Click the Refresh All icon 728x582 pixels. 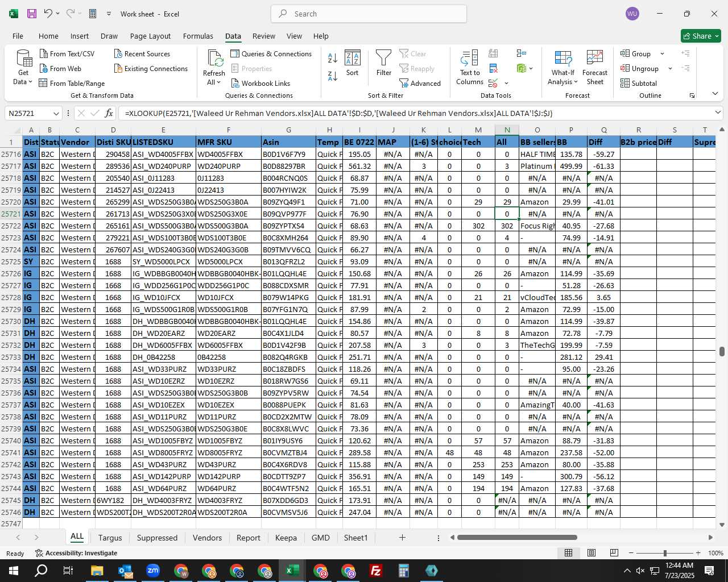[214, 59]
